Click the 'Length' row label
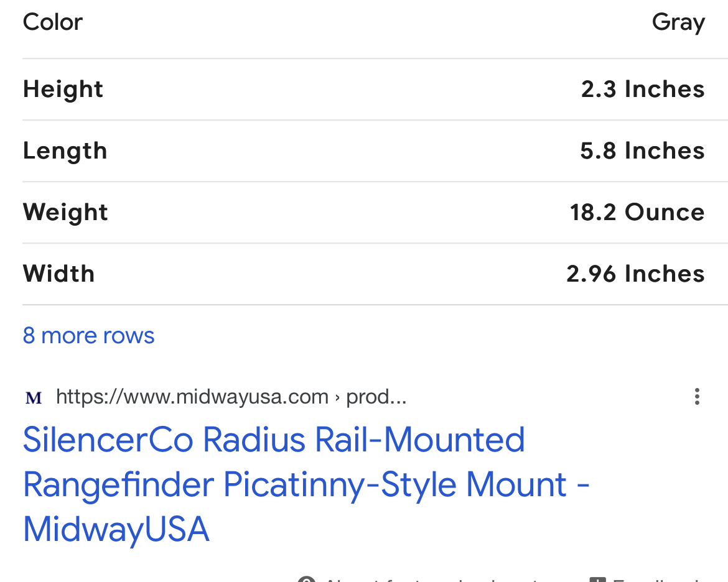 (65, 151)
